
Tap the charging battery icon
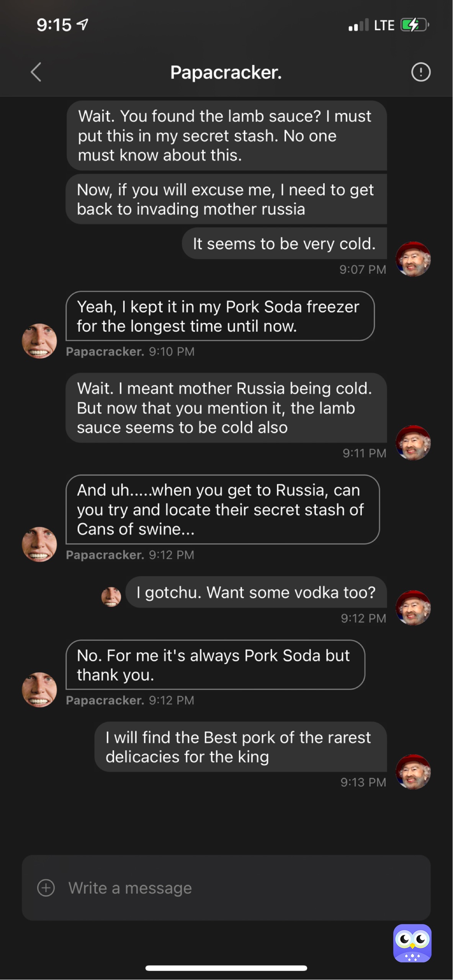click(413, 25)
